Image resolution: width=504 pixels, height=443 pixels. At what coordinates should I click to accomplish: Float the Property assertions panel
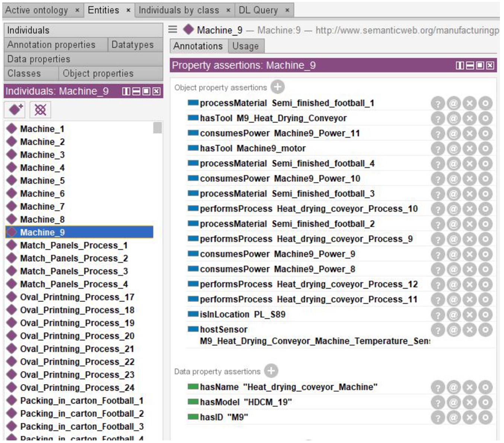[480, 66]
